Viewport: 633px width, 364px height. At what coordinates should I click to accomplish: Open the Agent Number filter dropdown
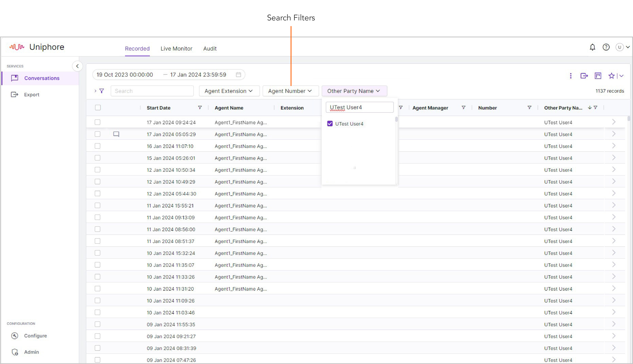(291, 91)
